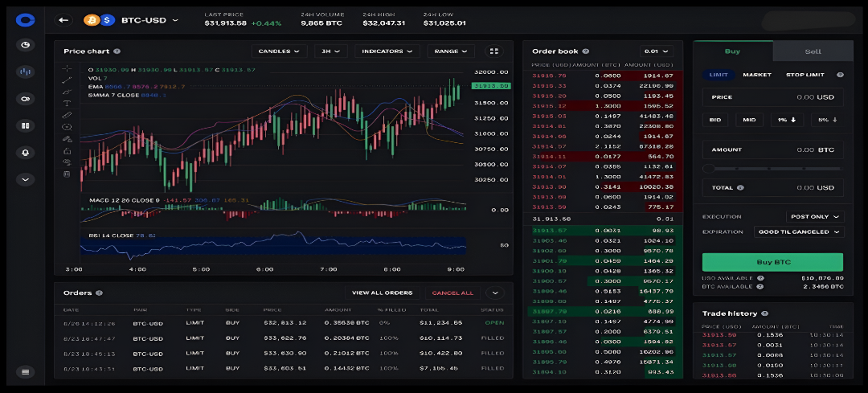This screenshot has width=868, height=393.
Task: Select the zoom magnifier chart tool
Action: point(67,127)
